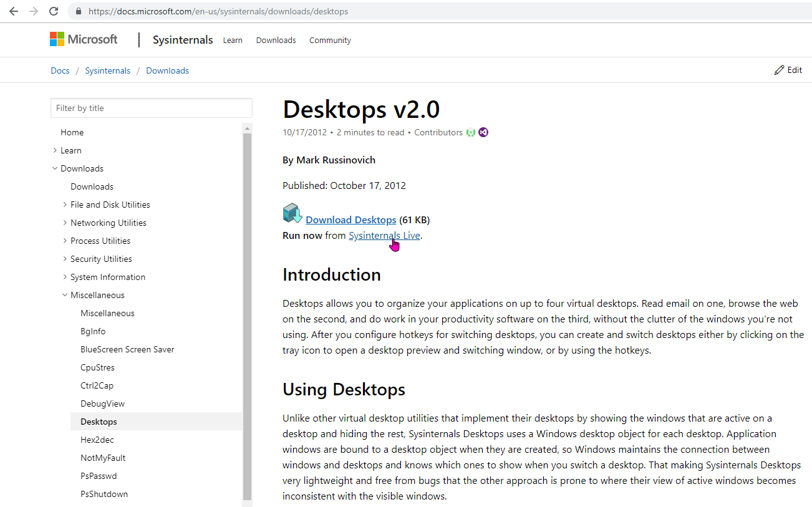This screenshot has height=507, width=812.
Task: Click the sidebar scrollbar up arrow
Action: click(248, 128)
